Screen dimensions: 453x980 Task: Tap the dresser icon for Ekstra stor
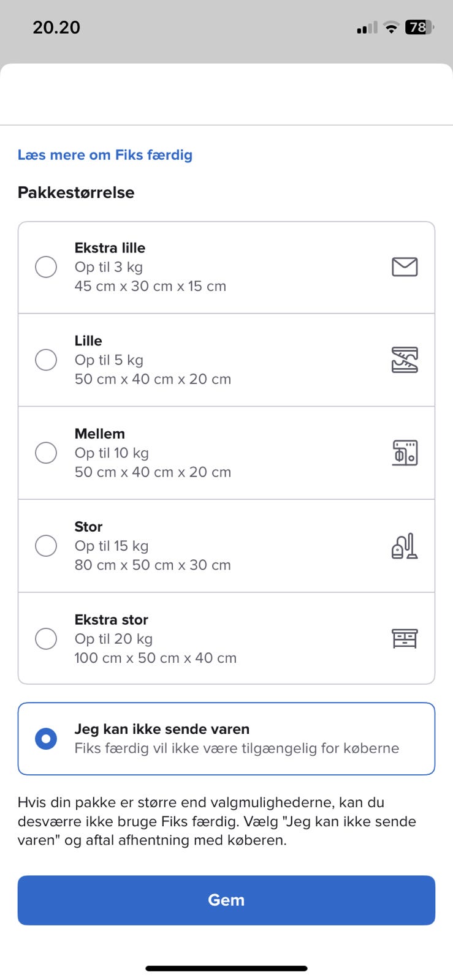405,639
